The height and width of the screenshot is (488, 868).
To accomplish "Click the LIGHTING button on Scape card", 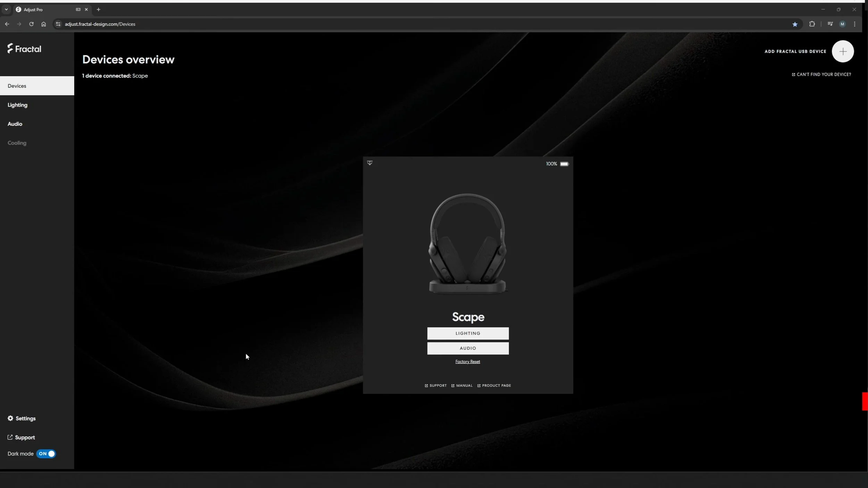I will pyautogui.click(x=468, y=333).
